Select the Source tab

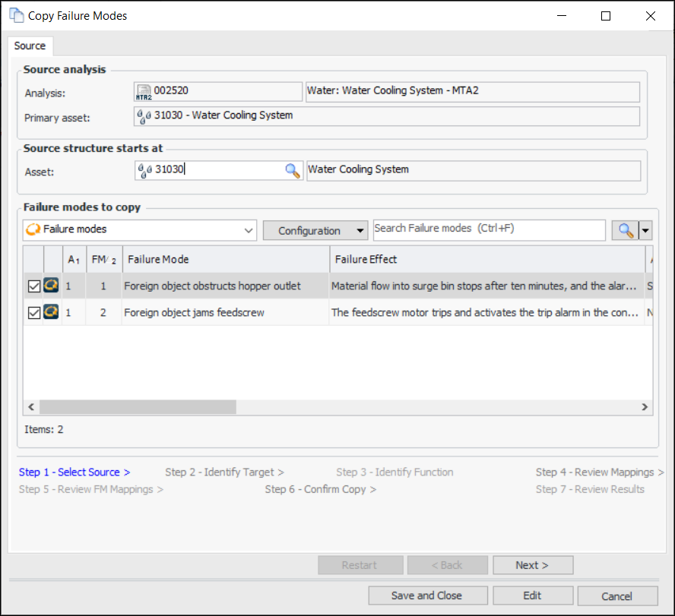click(x=30, y=46)
